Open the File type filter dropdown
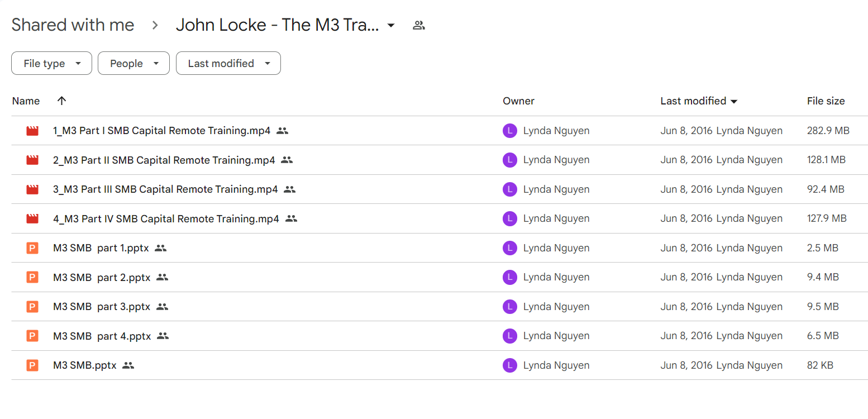Viewport: 868px width, 419px height. (x=51, y=63)
